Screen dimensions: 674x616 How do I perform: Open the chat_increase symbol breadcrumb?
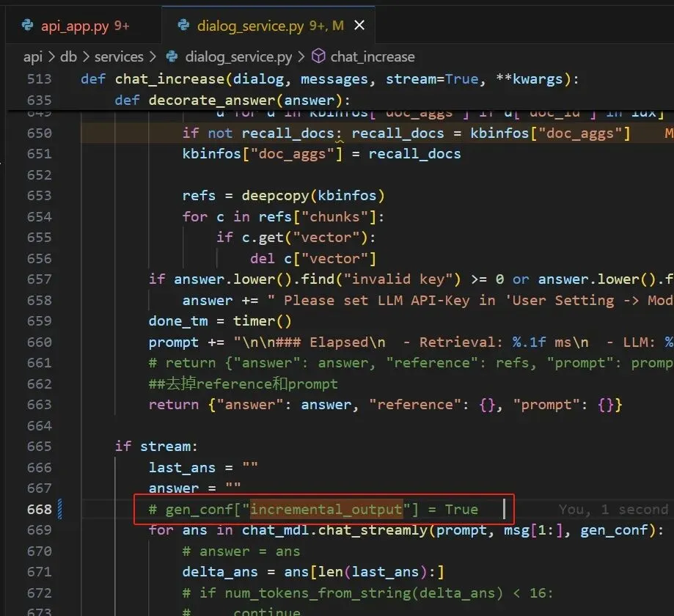pos(373,56)
